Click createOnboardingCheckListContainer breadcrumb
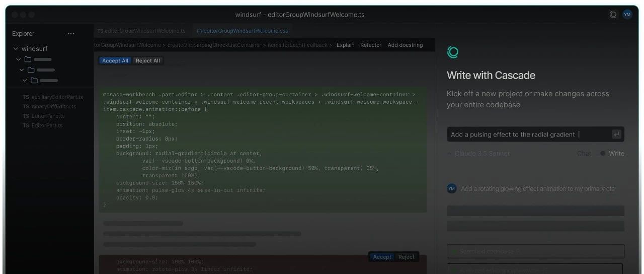Screen dimensions: 644x274 coord(214,45)
